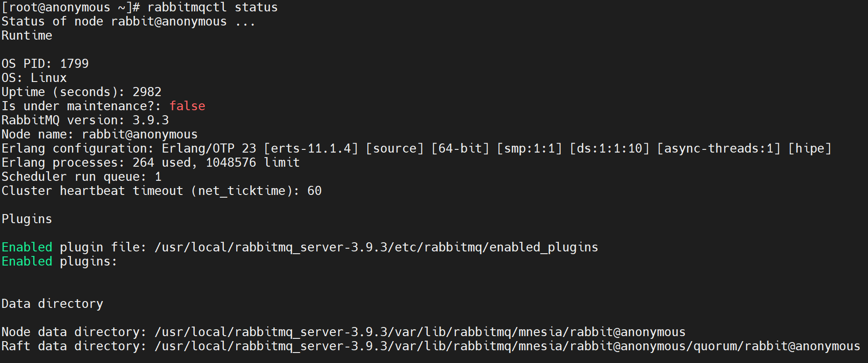The image size is (868, 363).
Task: Click the 1048576 process limit value
Action: tap(231, 163)
